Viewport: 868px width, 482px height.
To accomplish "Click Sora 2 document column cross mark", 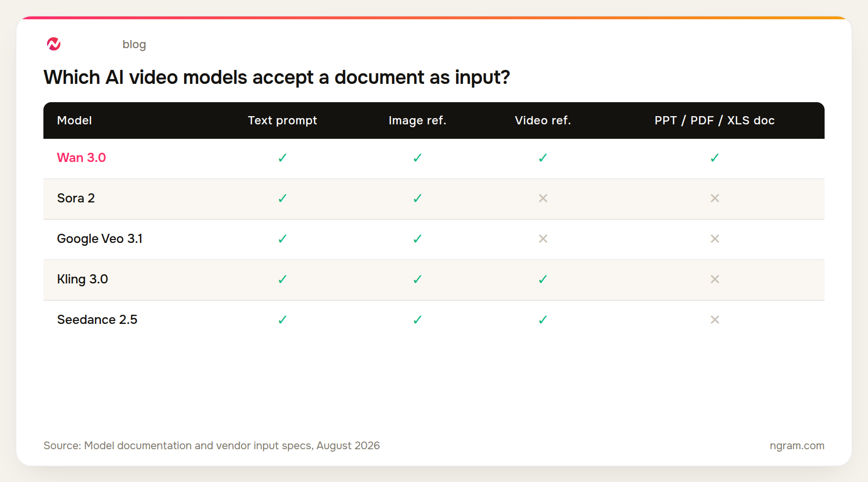I will pyautogui.click(x=715, y=198).
